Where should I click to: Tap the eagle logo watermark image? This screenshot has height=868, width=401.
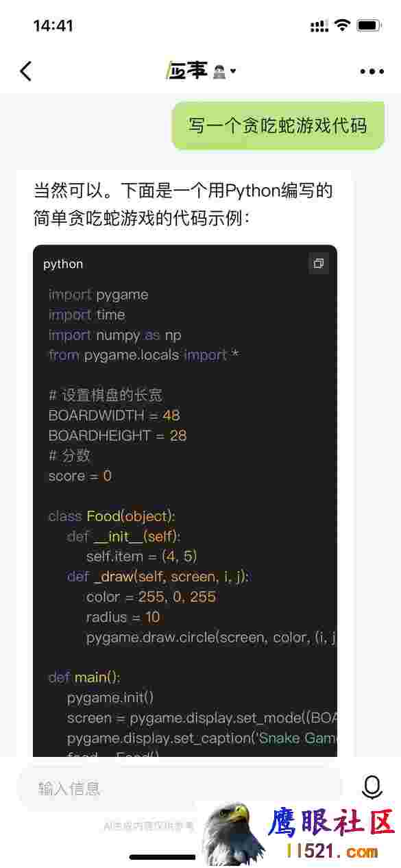[232, 833]
